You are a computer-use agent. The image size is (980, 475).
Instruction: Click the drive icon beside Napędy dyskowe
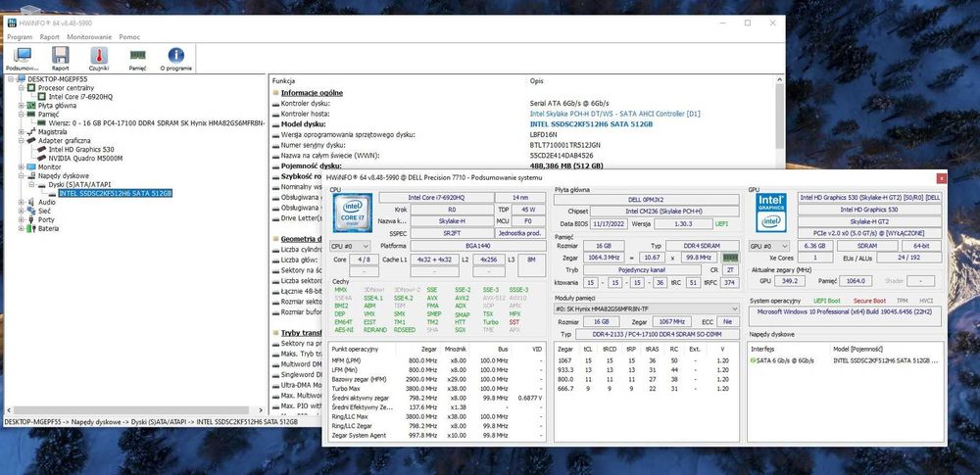pos(31,175)
